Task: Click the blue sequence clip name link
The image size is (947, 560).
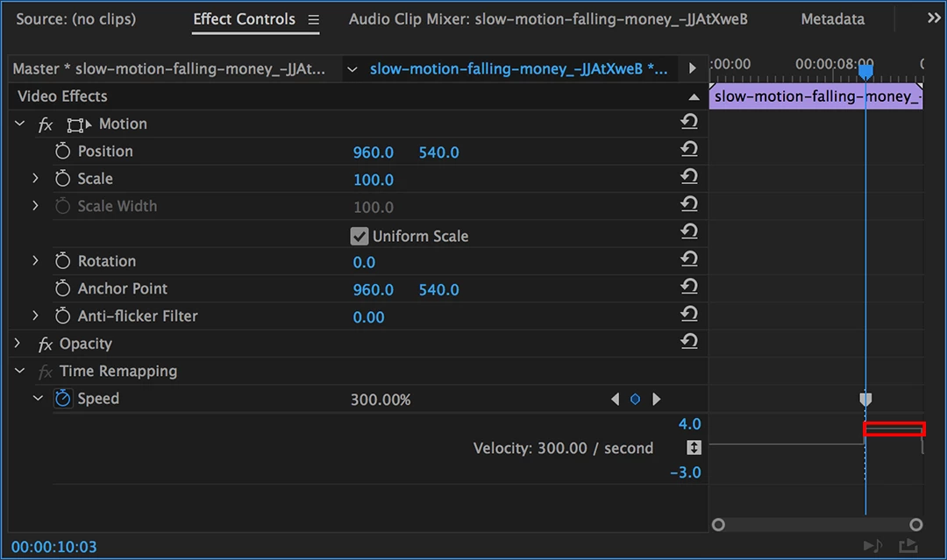Action: coord(519,68)
